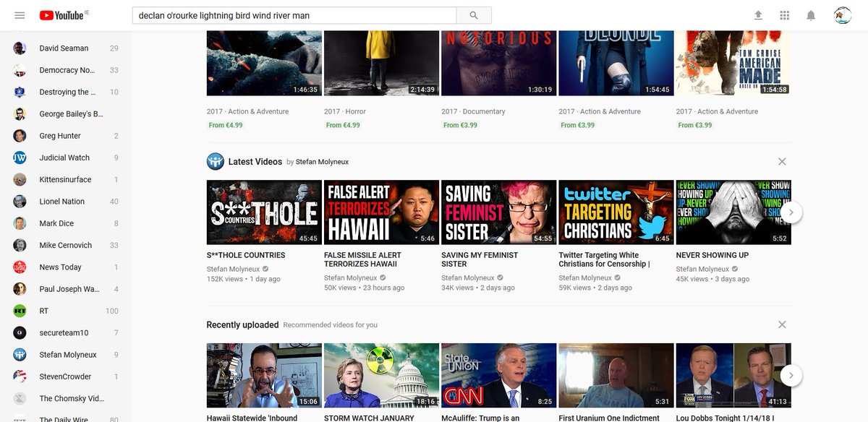Play STORM WATCH JANUARY video thumbnail
This screenshot has height=422, width=868.
[x=381, y=375]
